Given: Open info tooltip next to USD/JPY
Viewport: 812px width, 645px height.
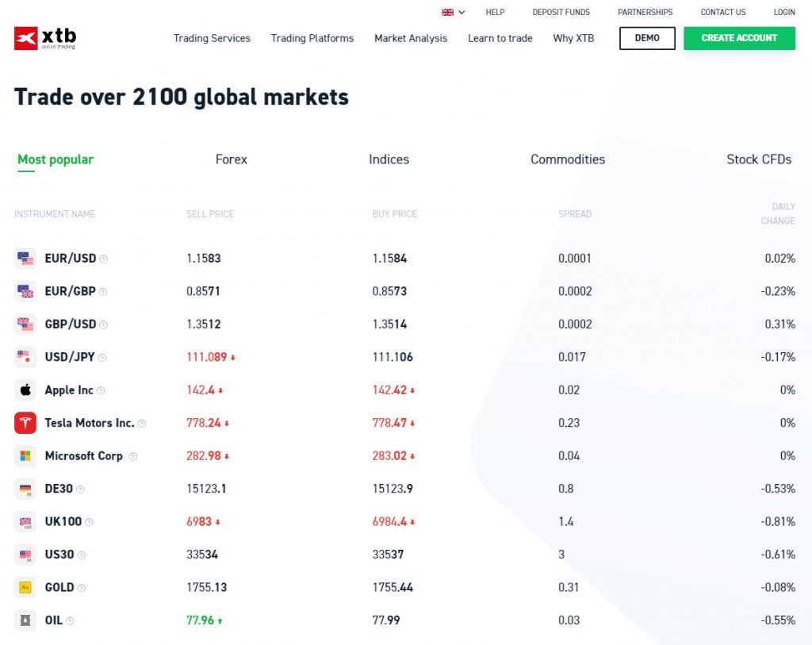Looking at the screenshot, I should [102, 358].
